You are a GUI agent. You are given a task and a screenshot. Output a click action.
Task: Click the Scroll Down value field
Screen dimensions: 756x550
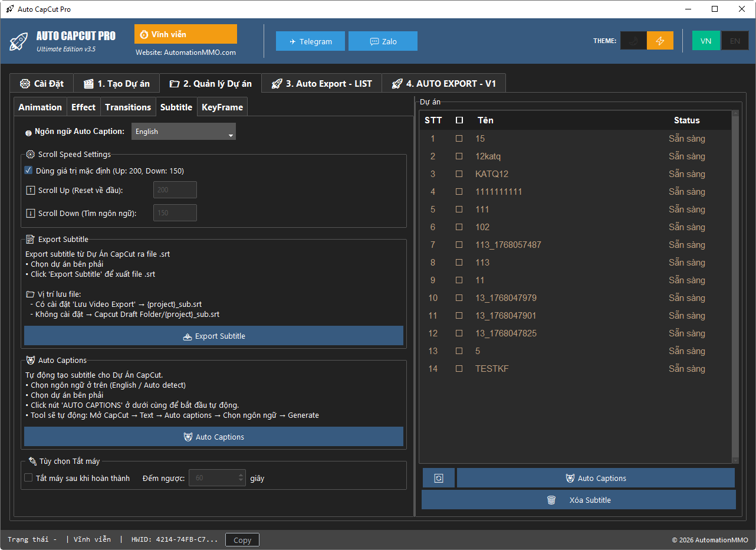(x=175, y=212)
